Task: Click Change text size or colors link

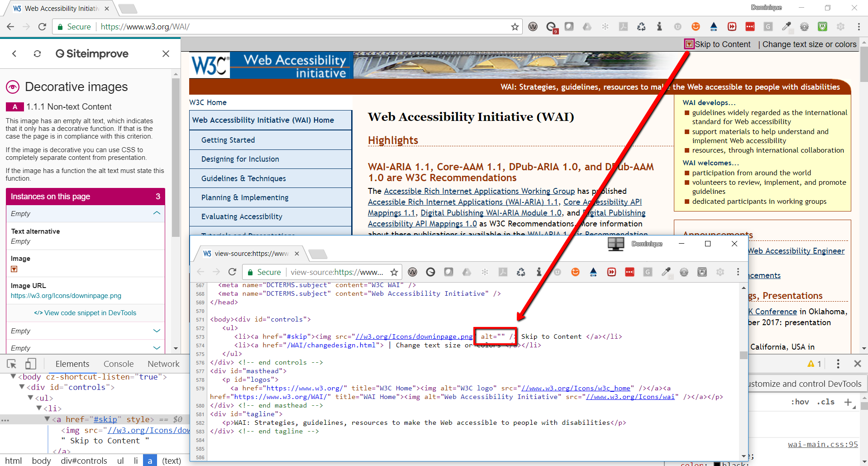Action: 809,44
